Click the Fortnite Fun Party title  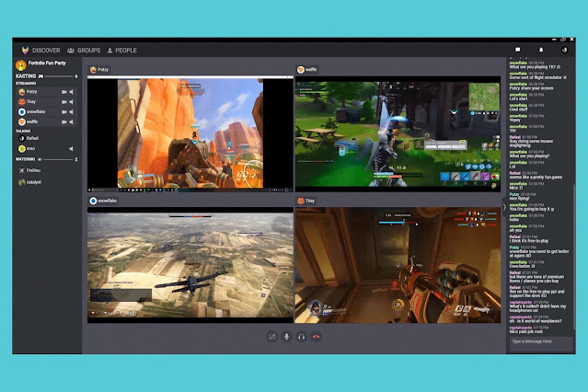click(x=47, y=63)
